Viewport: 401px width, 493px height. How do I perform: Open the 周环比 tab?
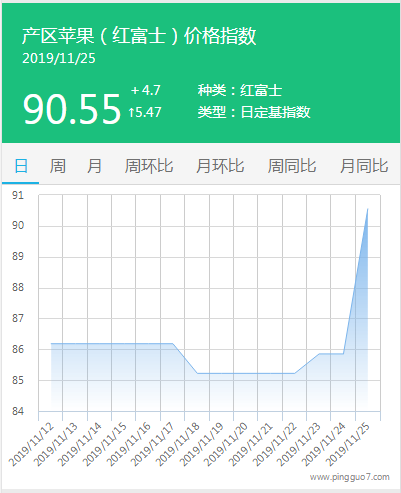pos(149,166)
